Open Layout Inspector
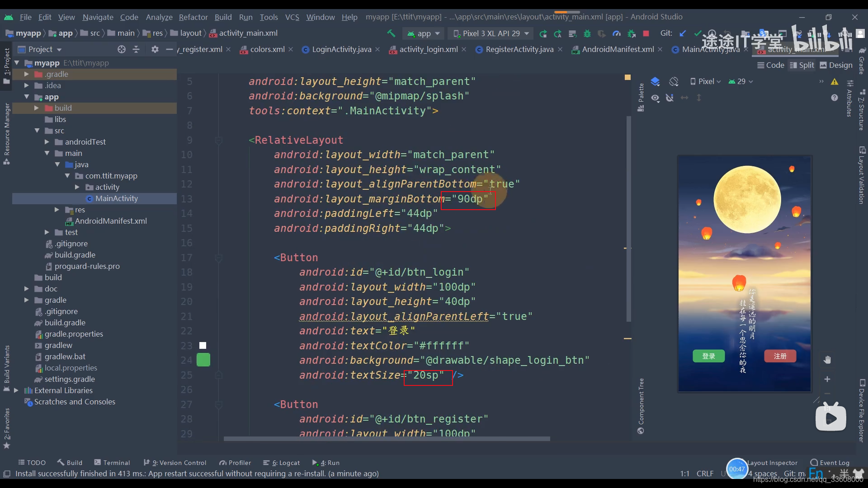 [772, 463]
